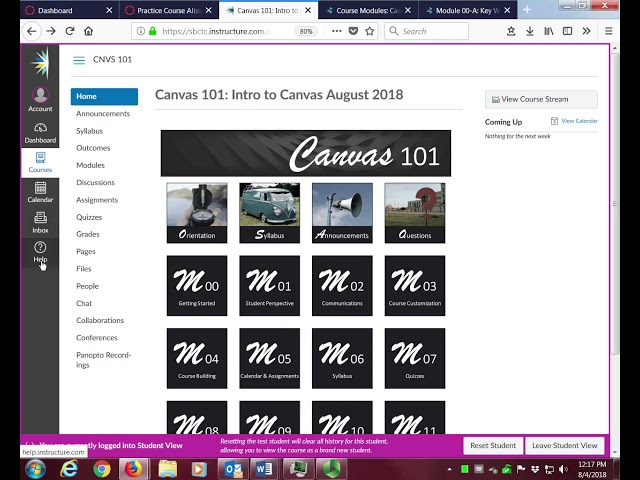Open Orientation tile
This screenshot has width=640, height=480.
(197, 213)
